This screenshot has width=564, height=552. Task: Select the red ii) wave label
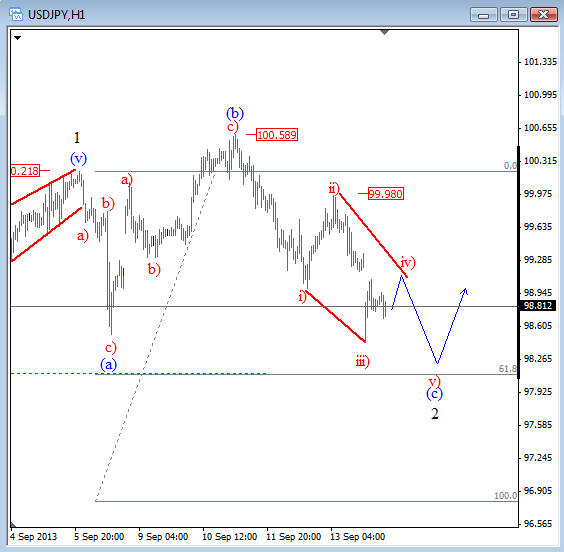point(334,188)
